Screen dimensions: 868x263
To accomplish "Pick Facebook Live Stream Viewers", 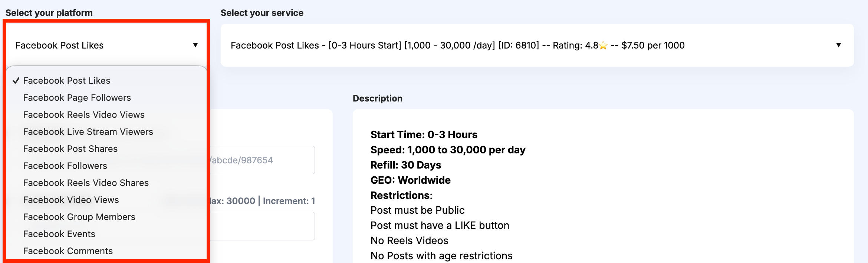I will [88, 132].
